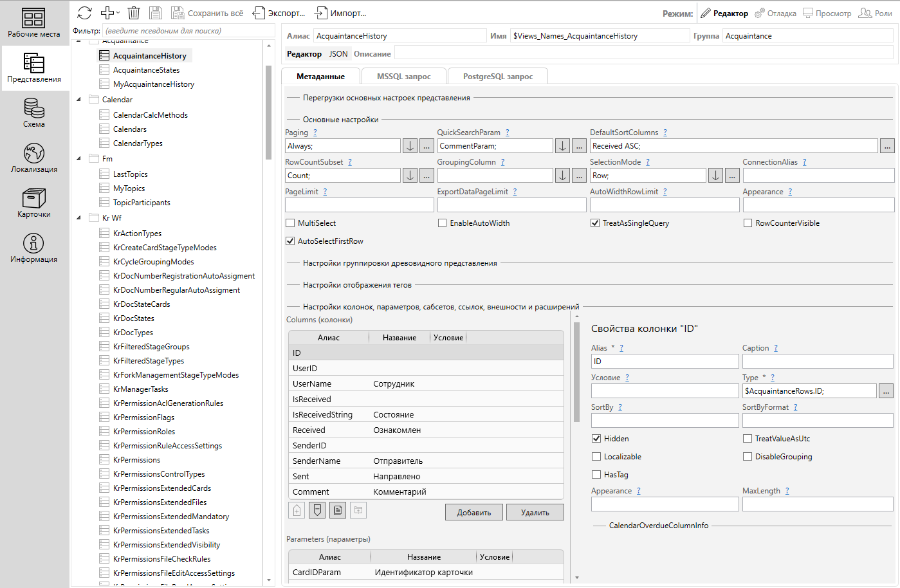Open the Схема section in sidebar
Image resolution: width=900 pixels, height=588 pixels.
(x=34, y=113)
